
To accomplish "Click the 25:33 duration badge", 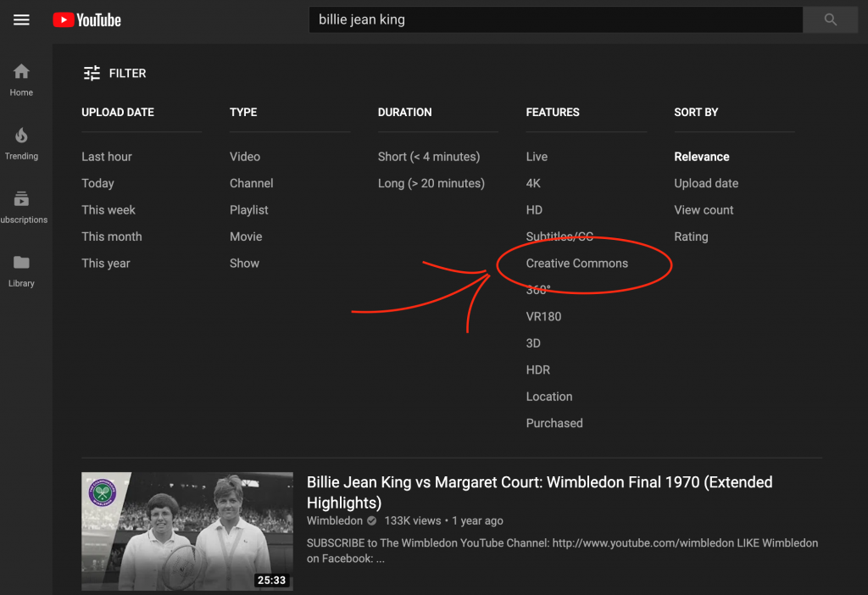I will (x=271, y=580).
